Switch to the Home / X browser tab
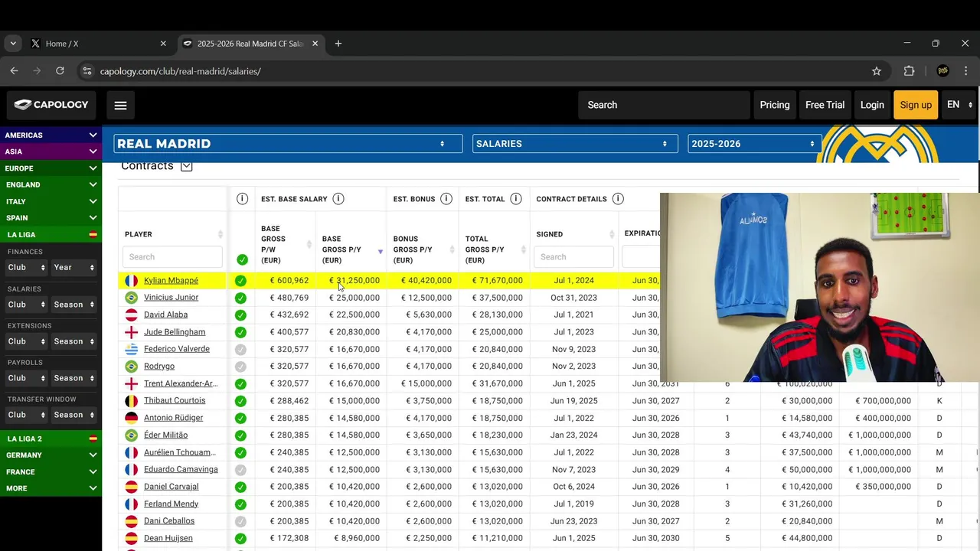This screenshot has height=551, width=980. [96, 44]
